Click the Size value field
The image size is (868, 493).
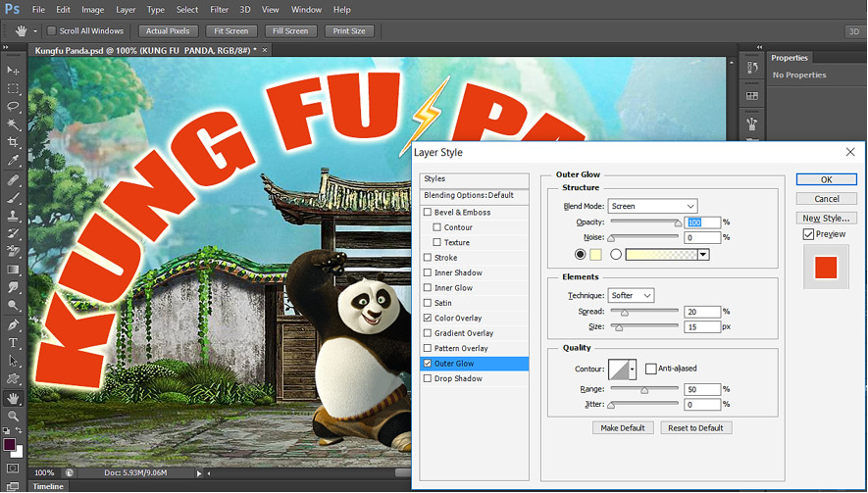702,327
